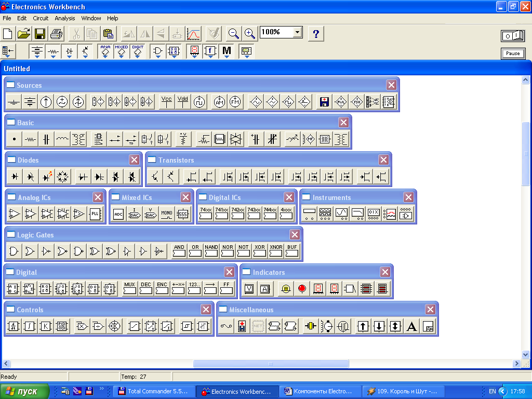The image size is (532, 399).
Task: Open the Circuit menu
Action: click(41, 18)
